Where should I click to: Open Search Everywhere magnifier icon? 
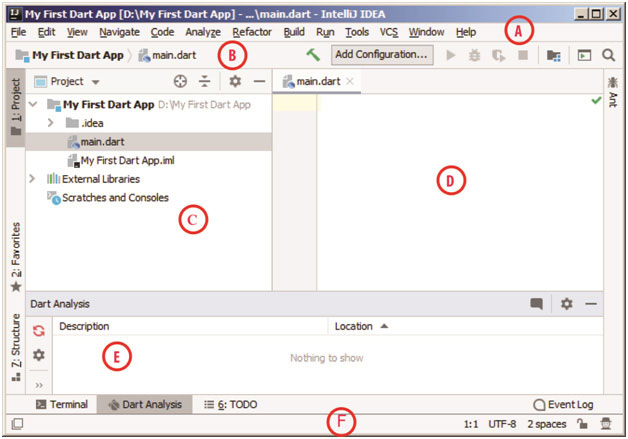608,55
